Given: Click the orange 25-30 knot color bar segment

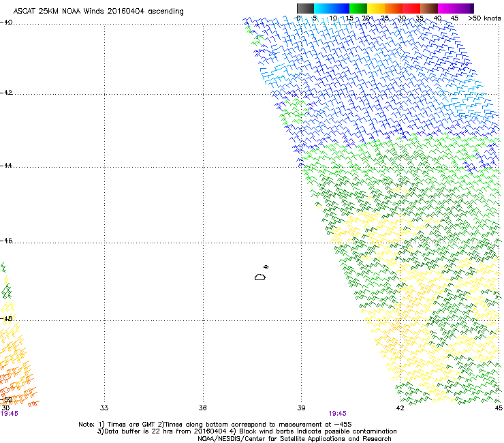Looking at the screenshot, I should click(x=394, y=8).
